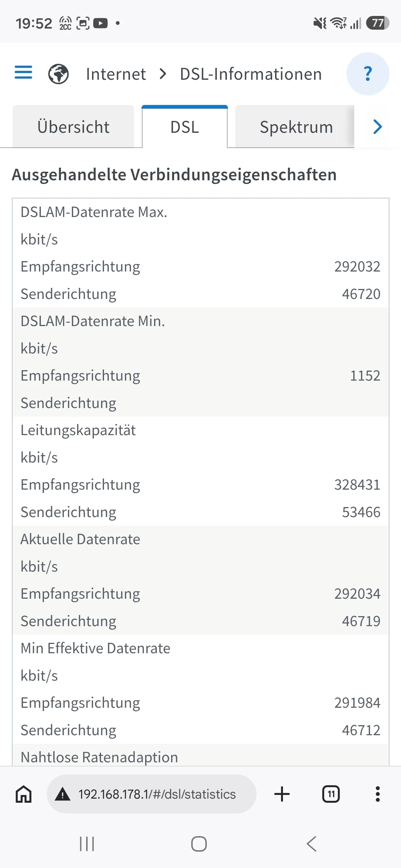Screen dimensions: 401x868
Task: Tap the DSL-Informationen breadcrumb title
Action: [251, 74]
